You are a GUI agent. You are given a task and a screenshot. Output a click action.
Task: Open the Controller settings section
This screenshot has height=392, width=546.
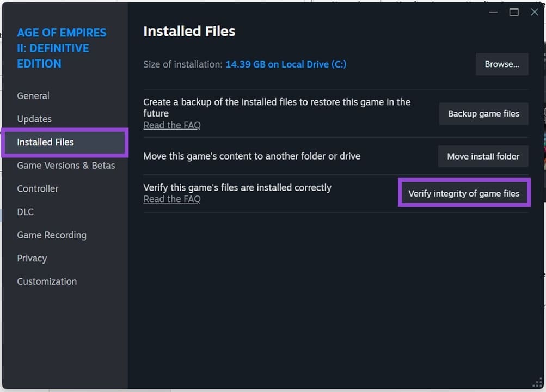(38, 188)
